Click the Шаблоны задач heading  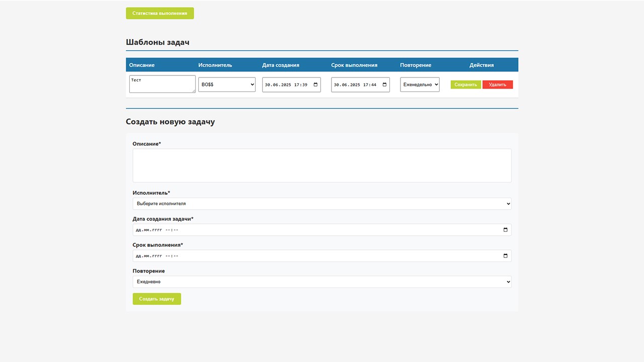(157, 42)
